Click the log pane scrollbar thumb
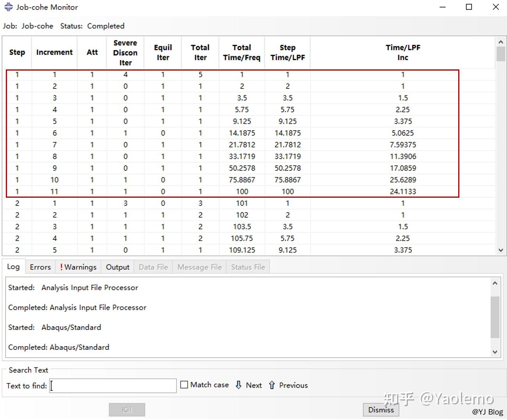The width and height of the screenshot is (507, 420). tap(495, 317)
